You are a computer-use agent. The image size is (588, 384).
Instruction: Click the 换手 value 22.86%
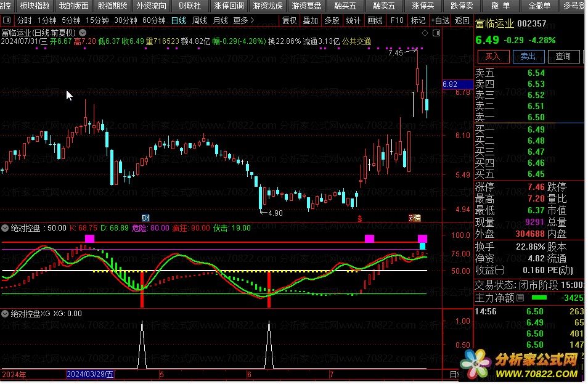pyautogui.click(x=530, y=247)
